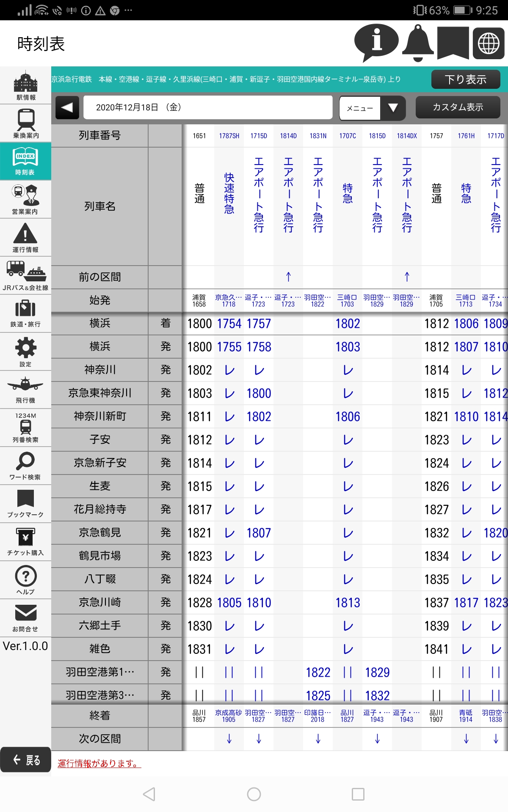Image resolution: width=508 pixels, height=812 pixels.
Task: Open チケット購入 ticket purchase in sidebar
Action: (x=25, y=542)
